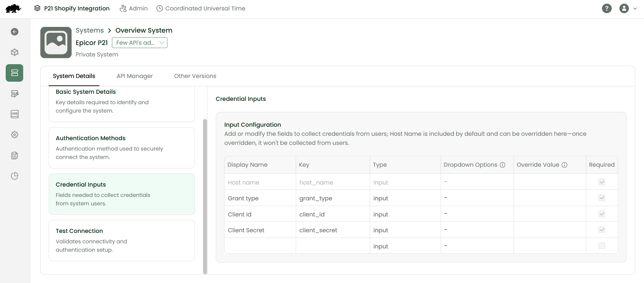Click the back arrow icon in sidebar

point(14,32)
